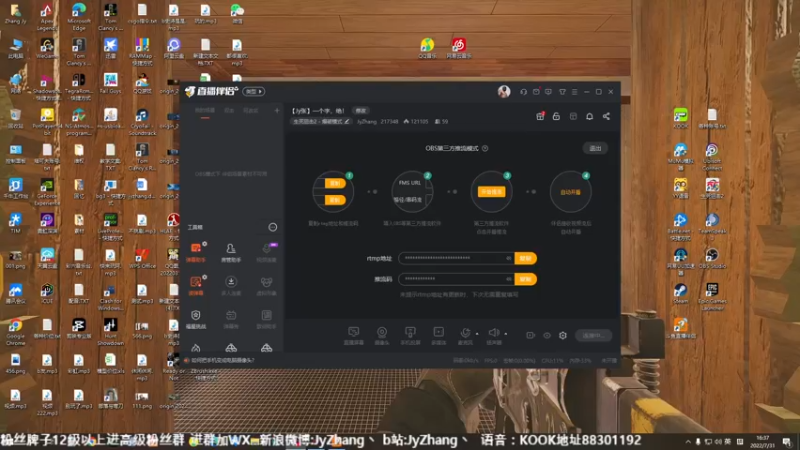Add the 多媒体 media source

(x=438, y=335)
